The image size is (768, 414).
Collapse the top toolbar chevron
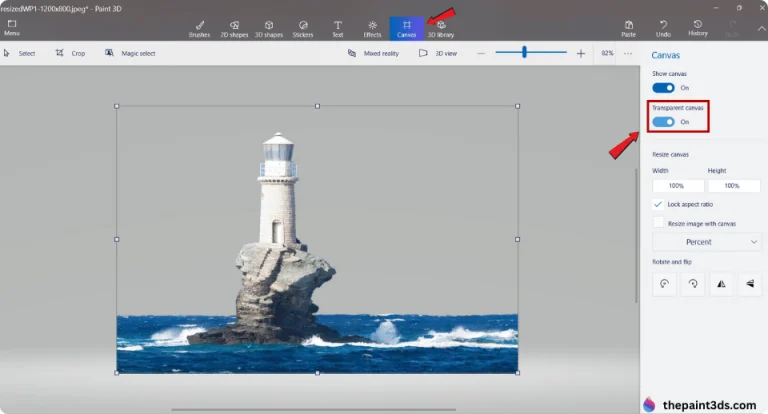762,29
